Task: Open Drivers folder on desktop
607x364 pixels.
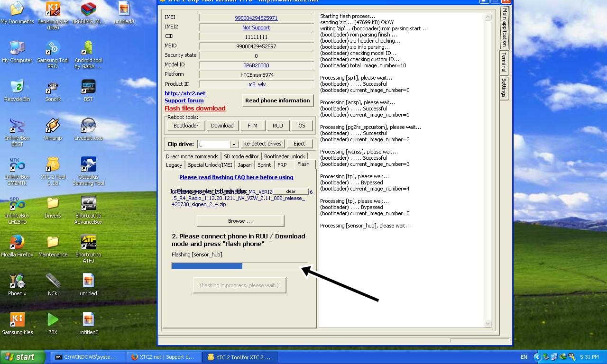Action: [x=53, y=207]
